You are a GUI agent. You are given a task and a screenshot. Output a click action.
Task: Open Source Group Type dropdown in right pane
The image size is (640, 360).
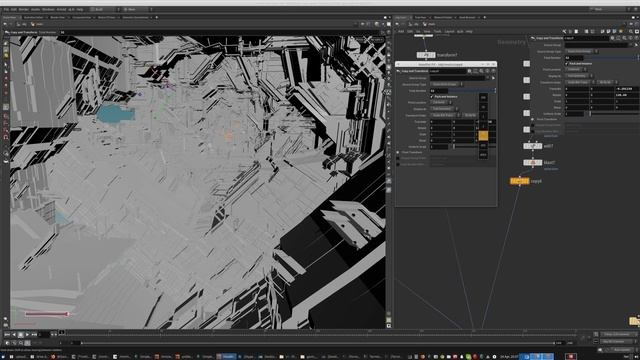point(582,51)
